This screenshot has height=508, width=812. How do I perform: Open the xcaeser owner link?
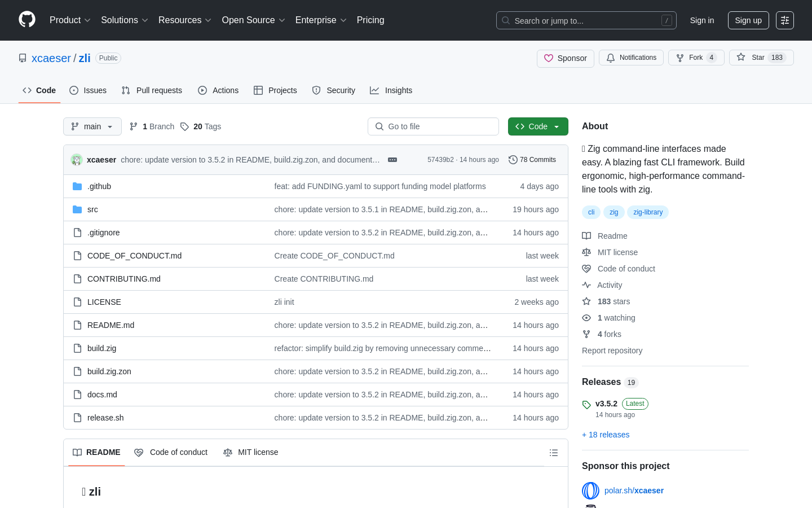(51, 58)
